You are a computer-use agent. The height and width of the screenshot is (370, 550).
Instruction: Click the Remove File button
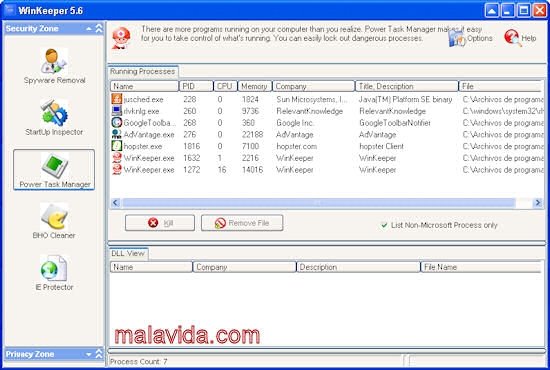coord(242,223)
